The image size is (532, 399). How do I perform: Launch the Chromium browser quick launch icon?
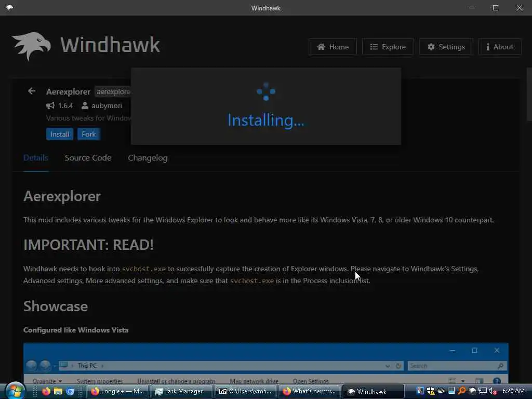70,391
